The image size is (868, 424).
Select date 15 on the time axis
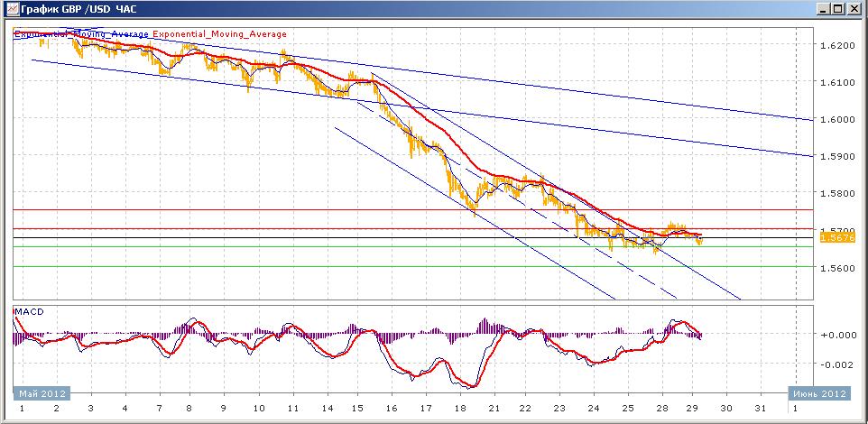tap(357, 409)
